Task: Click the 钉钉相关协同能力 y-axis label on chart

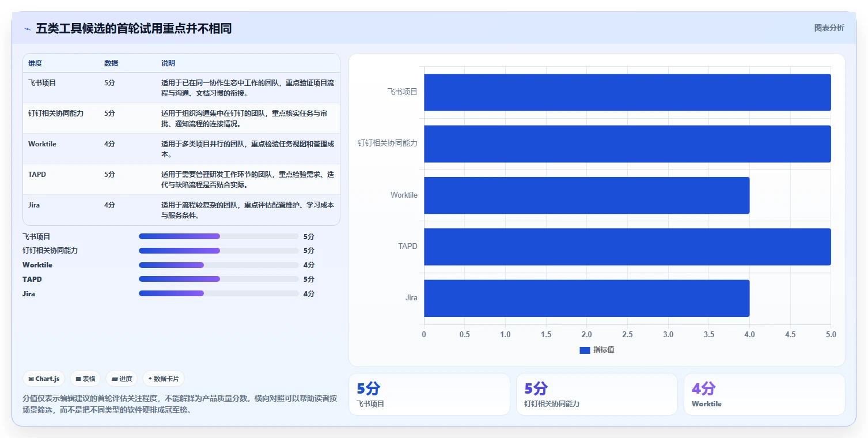Action: pos(388,143)
